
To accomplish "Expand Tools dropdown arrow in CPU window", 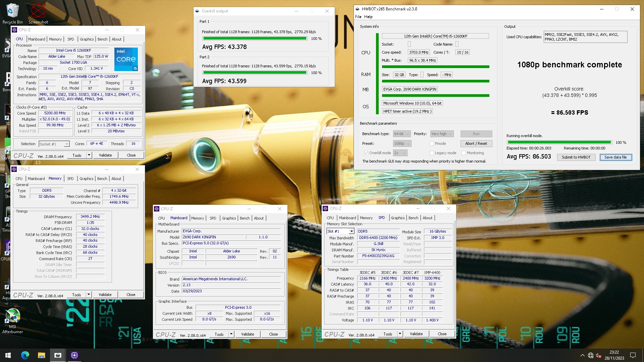I will tap(89, 155).
